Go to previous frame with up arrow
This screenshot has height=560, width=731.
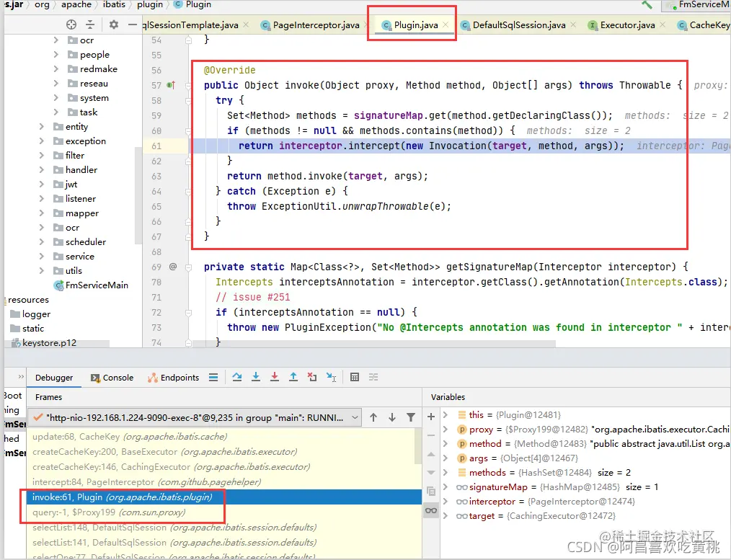[x=373, y=417]
